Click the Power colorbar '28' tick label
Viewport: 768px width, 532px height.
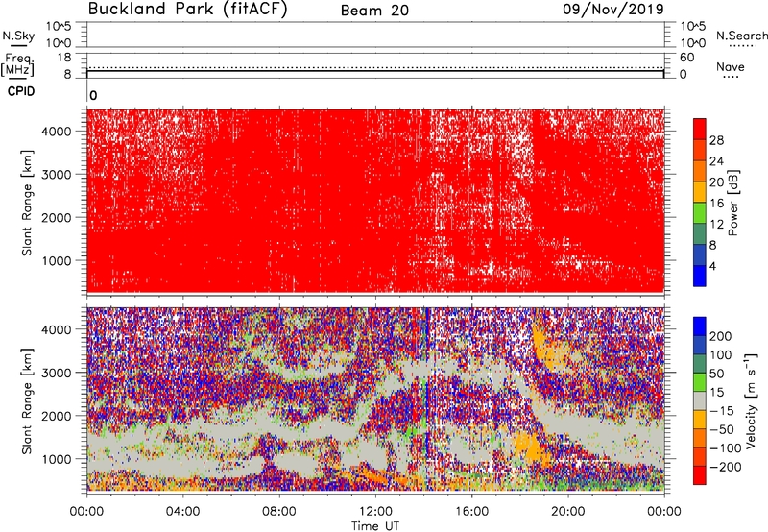[716, 140]
